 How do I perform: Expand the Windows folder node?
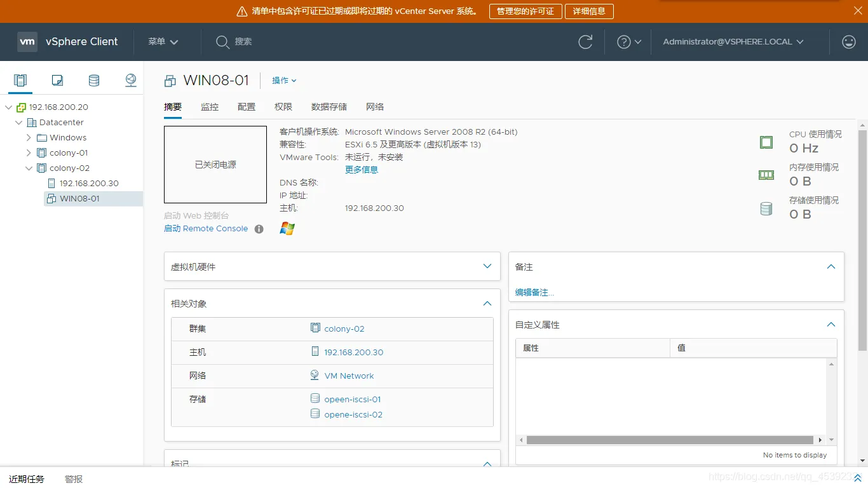(29, 138)
